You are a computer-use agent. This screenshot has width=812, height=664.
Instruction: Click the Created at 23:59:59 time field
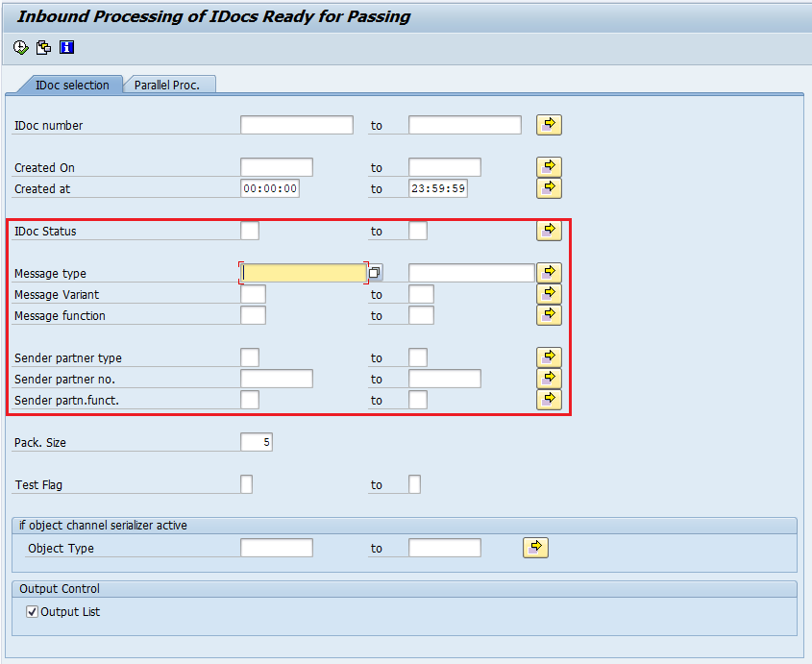pos(437,188)
